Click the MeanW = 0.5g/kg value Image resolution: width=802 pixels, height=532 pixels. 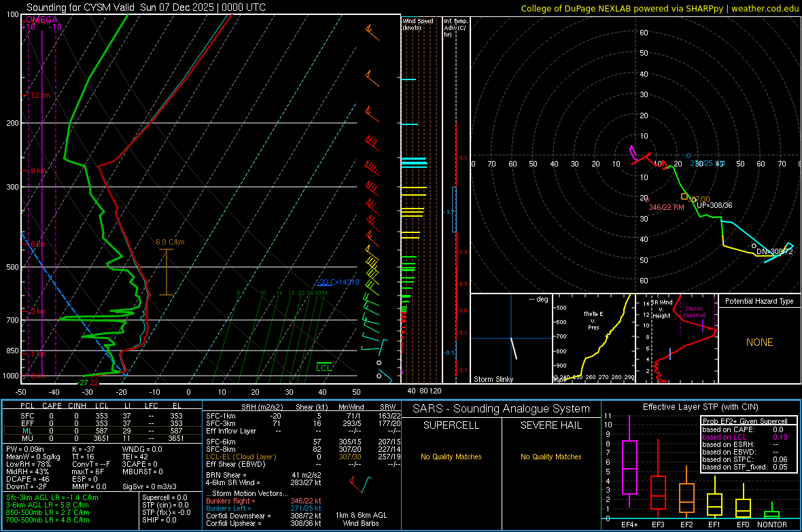coord(33,457)
